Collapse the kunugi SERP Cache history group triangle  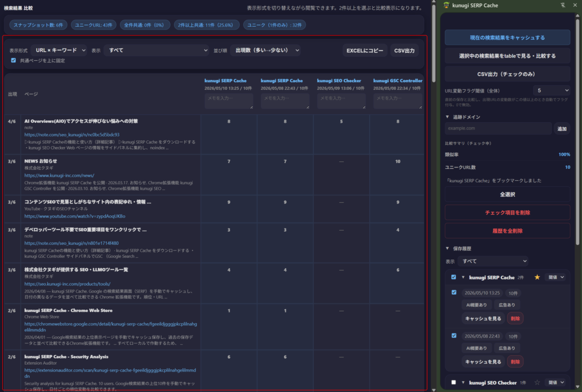pos(463,277)
